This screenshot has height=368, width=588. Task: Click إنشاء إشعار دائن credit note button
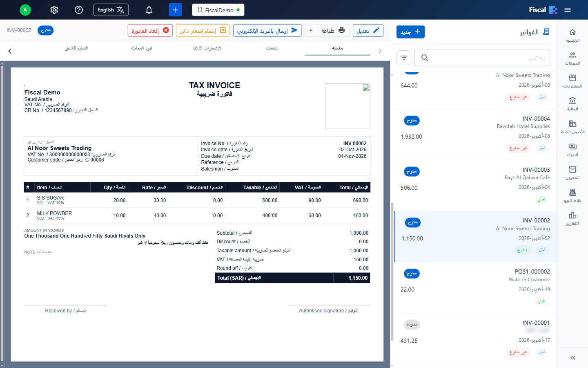pyautogui.click(x=203, y=31)
